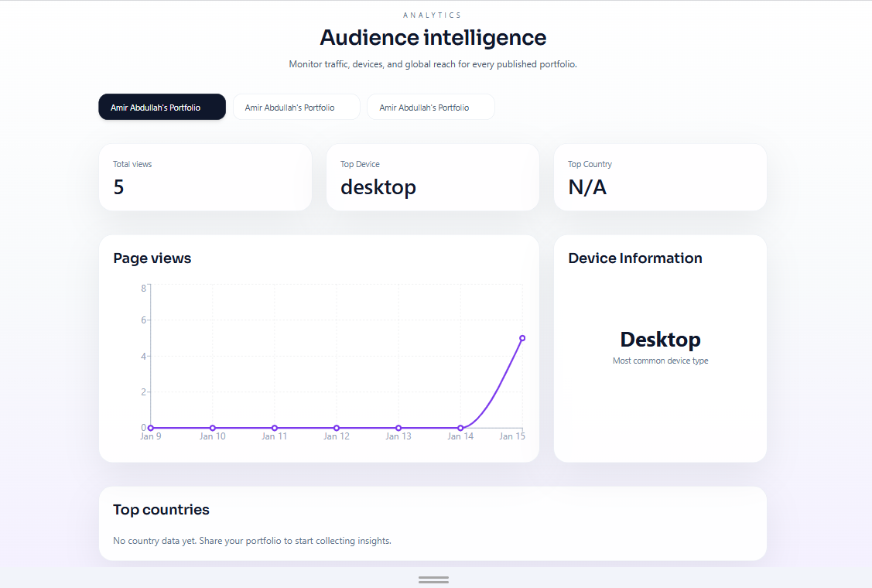Click the Top countries section header
Screen dimensions: 872x588
click(161, 510)
